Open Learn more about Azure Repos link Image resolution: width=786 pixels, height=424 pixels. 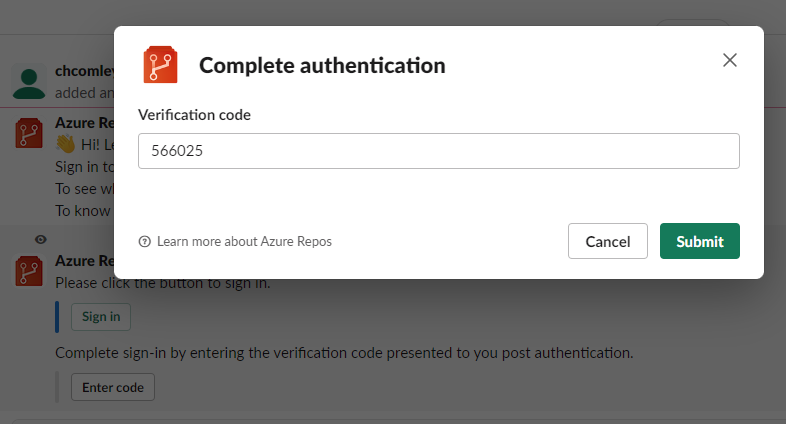pos(244,241)
